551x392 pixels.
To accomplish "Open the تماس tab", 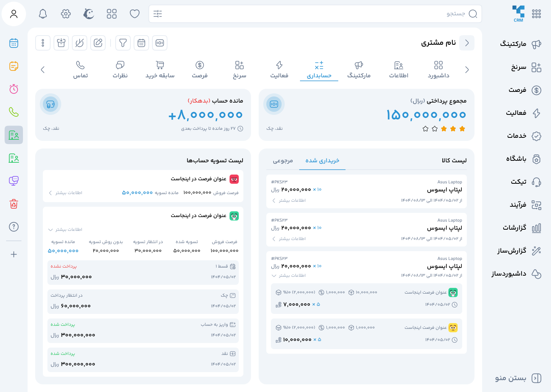I will pyautogui.click(x=80, y=70).
